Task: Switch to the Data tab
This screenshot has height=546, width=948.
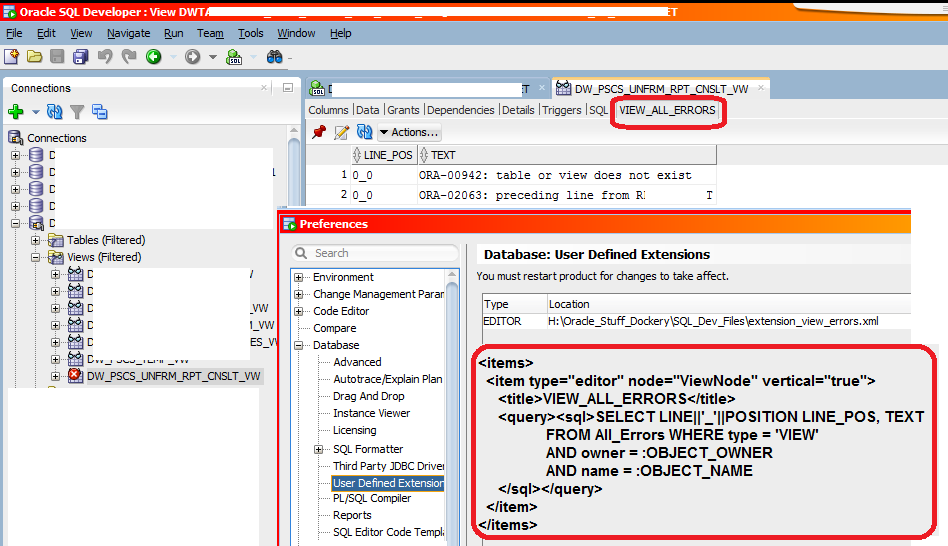Action: pyautogui.click(x=368, y=110)
